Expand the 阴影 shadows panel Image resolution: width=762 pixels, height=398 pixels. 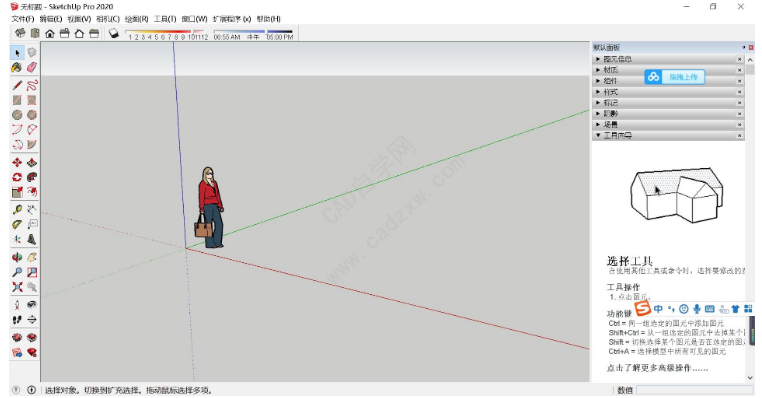coord(668,113)
